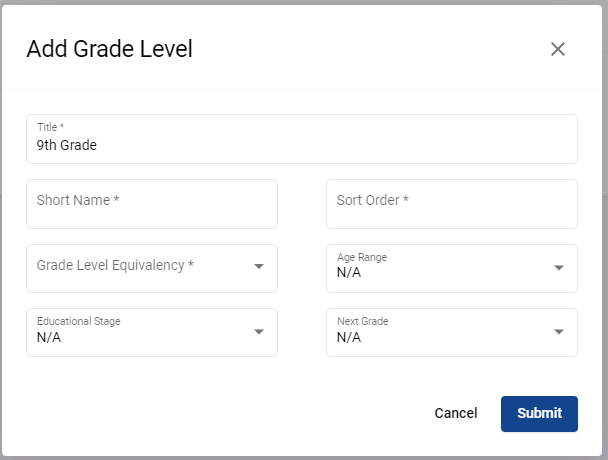Screen dimensions: 608x460
Task: Click into the Short Name field
Action: click(x=152, y=204)
